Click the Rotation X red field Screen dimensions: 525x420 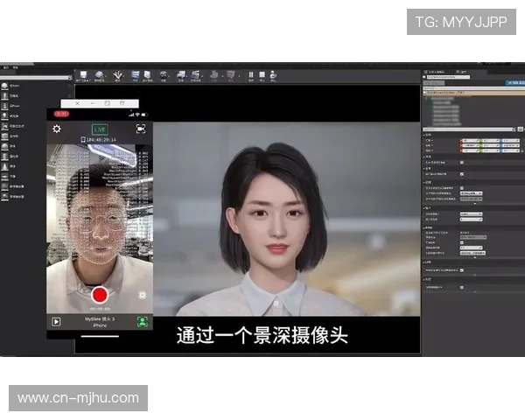(470, 146)
